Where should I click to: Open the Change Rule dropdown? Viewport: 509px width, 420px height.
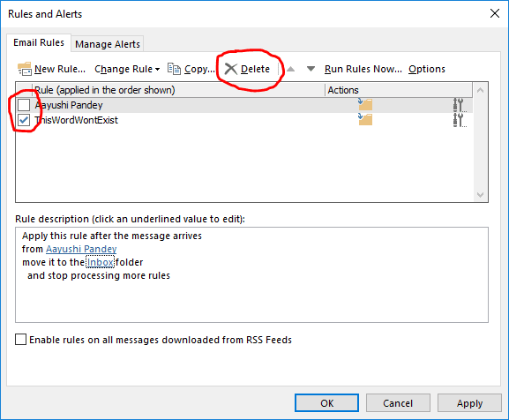[x=127, y=69]
